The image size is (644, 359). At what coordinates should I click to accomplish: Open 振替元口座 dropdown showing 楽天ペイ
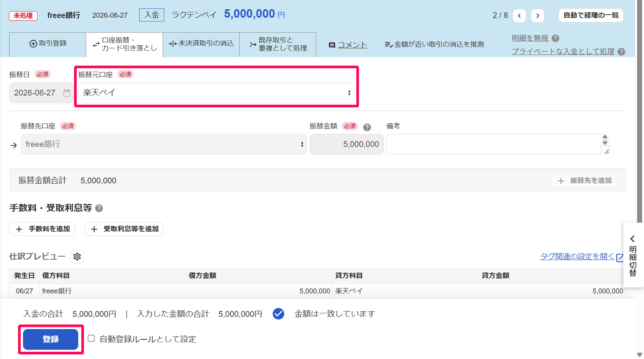216,93
